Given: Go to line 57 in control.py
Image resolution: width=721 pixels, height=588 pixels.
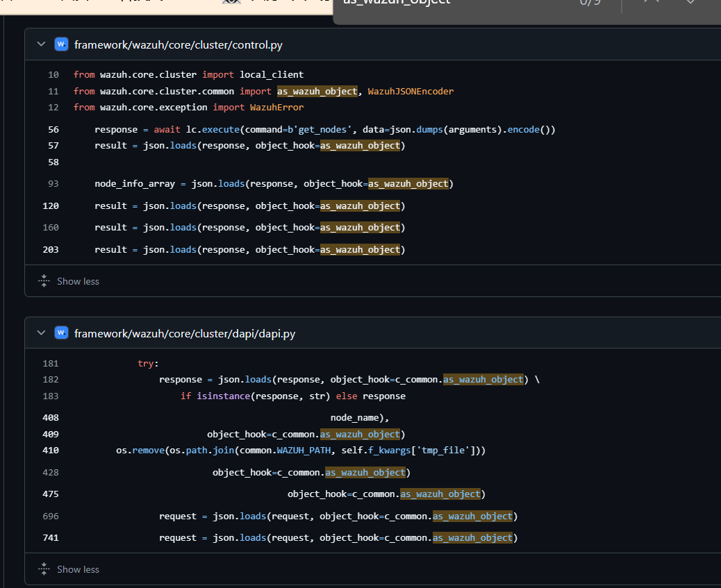Looking at the screenshot, I should coord(53,145).
